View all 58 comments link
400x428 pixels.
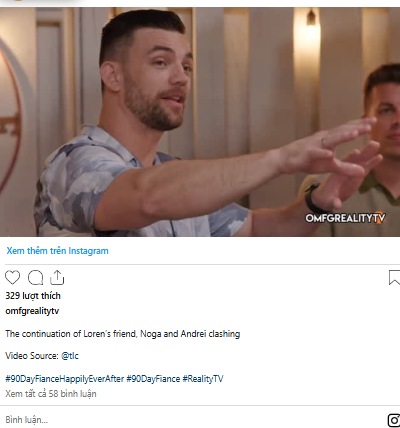(51, 394)
